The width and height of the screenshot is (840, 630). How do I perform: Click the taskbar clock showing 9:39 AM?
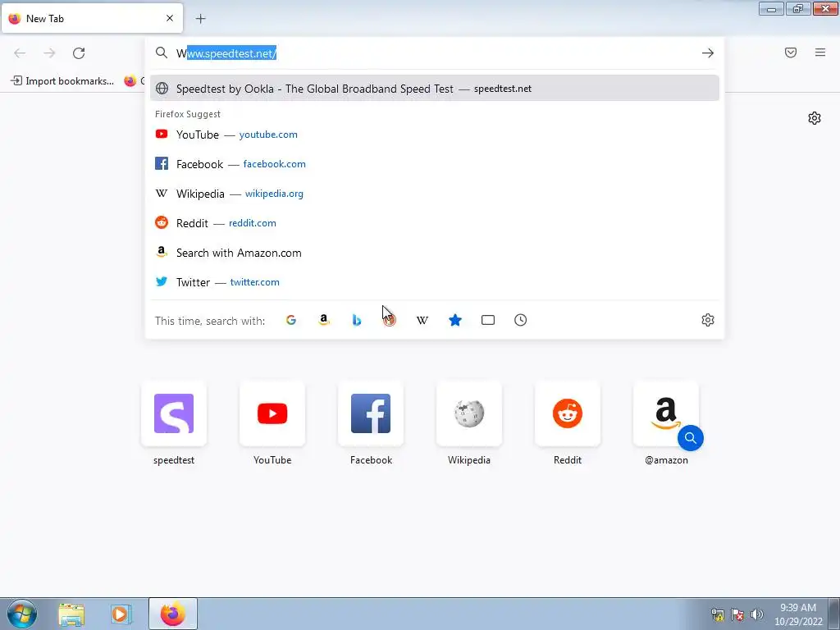[x=798, y=614]
